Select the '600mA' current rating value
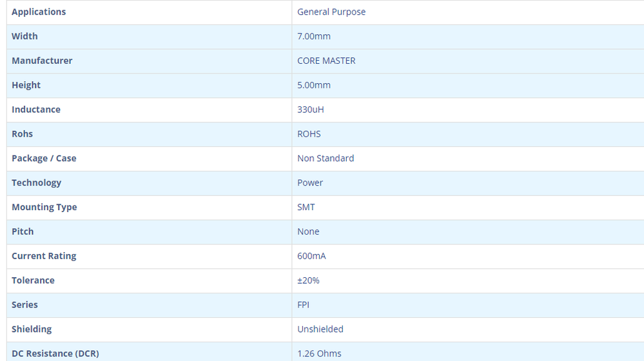The image size is (644, 361). (x=311, y=256)
